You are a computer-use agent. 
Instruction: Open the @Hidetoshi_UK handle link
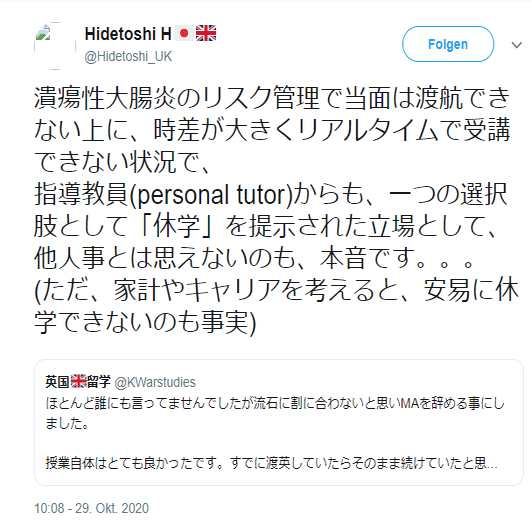128,57
